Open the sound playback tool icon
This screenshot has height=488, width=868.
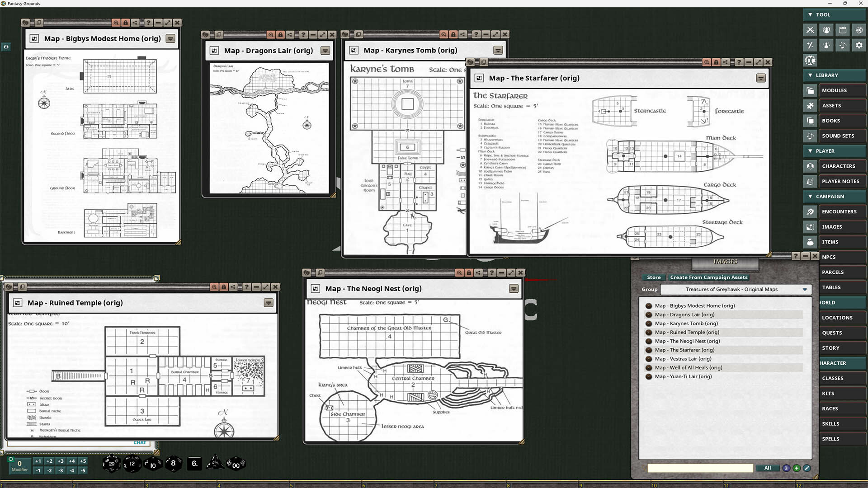point(843,45)
